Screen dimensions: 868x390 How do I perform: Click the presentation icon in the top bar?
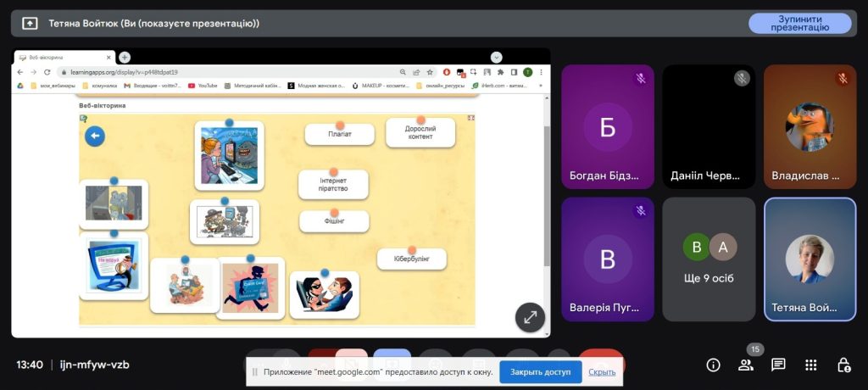(30, 24)
